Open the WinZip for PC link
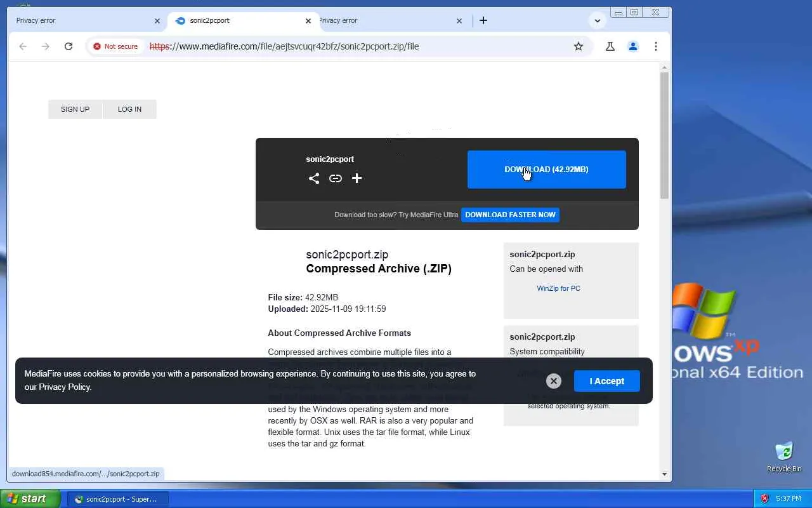This screenshot has width=812, height=508. (558, 288)
